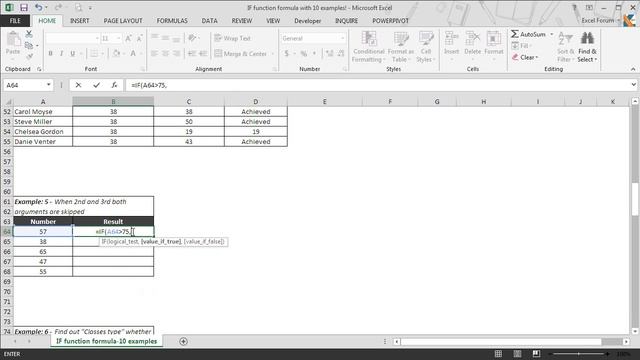
Task: Open the Name Box dropdown
Action: pos(49,85)
